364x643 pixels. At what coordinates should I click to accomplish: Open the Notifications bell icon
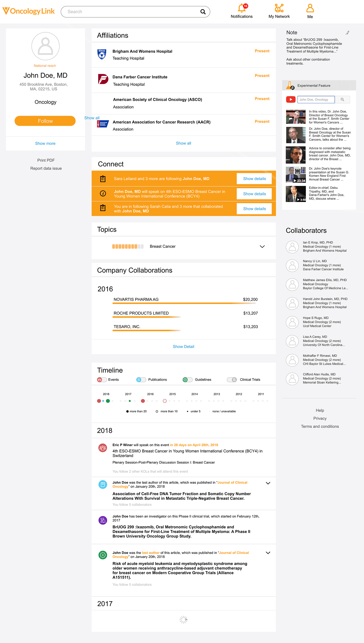(241, 9)
